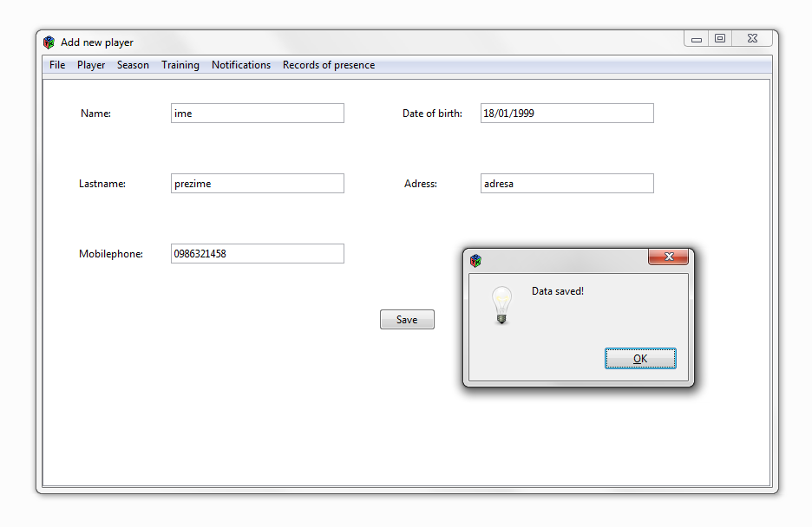
Task: Open the File menu
Action: 56,65
